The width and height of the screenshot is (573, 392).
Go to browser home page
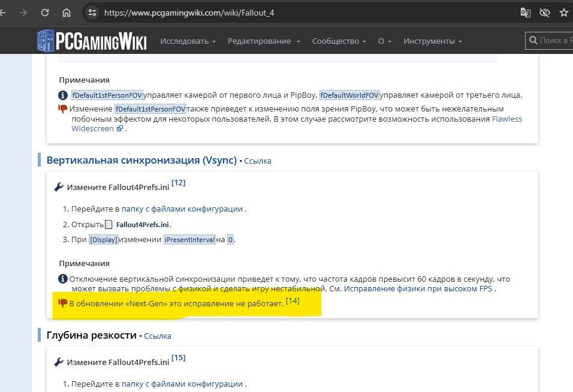point(66,12)
